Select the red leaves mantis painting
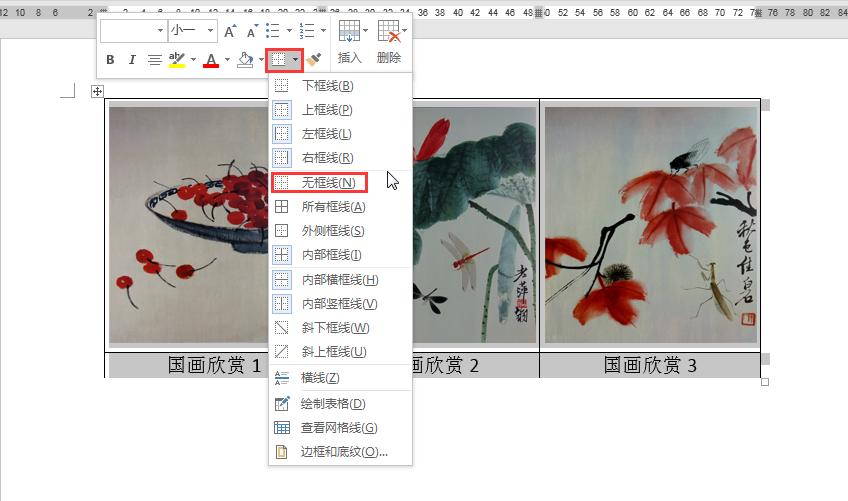848x501 pixels. (x=651, y=225)
